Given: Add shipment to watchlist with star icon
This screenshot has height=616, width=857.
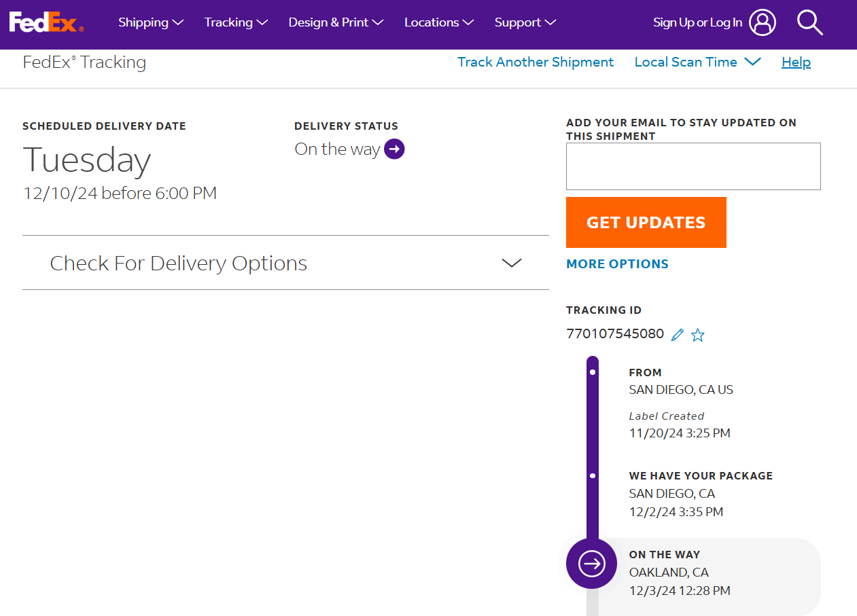Looking at the screenshot, I should pyautogui.click(x=698, y=335).
